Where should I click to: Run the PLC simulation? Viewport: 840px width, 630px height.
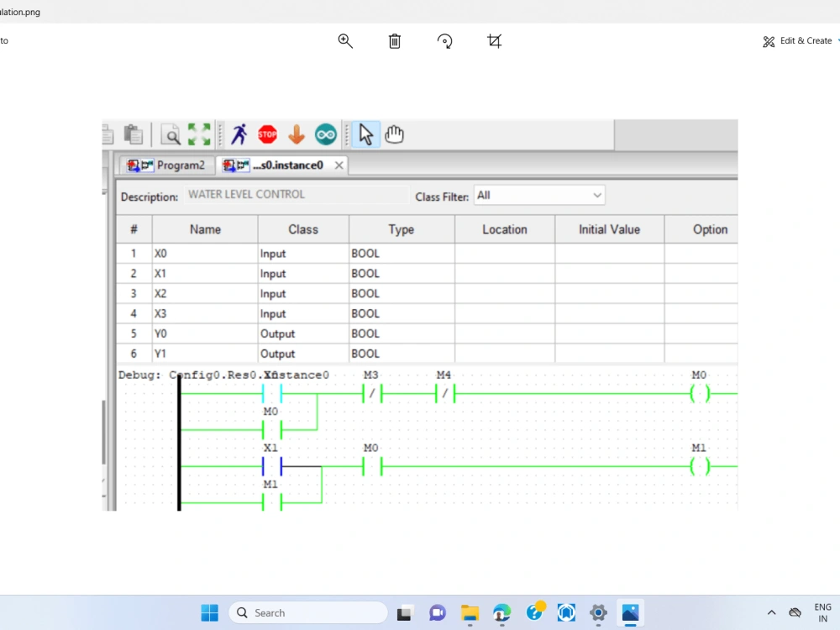(x=239, y=134)
